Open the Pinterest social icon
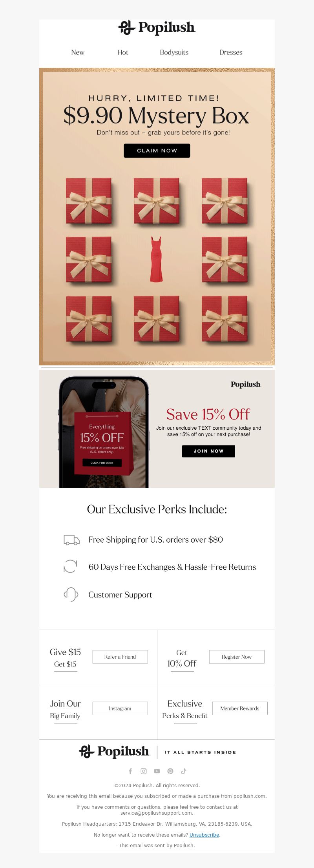This screenshot has width=314, height=868. (x=170, y=771)
